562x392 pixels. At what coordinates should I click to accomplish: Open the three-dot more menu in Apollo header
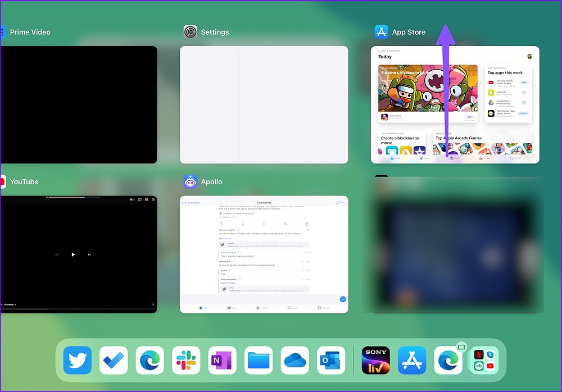pos(343,203)
